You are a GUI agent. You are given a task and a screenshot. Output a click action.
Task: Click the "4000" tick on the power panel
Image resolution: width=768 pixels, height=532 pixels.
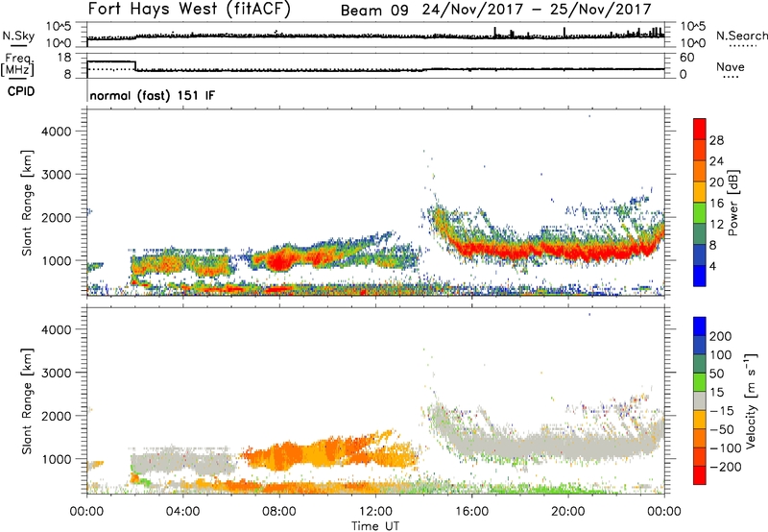[56, 132]
